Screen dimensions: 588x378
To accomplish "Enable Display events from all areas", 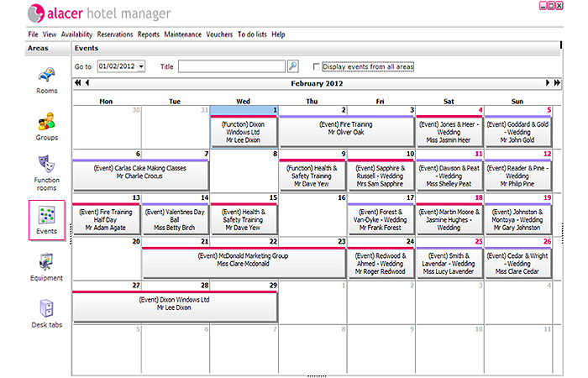I will point(317,66).
